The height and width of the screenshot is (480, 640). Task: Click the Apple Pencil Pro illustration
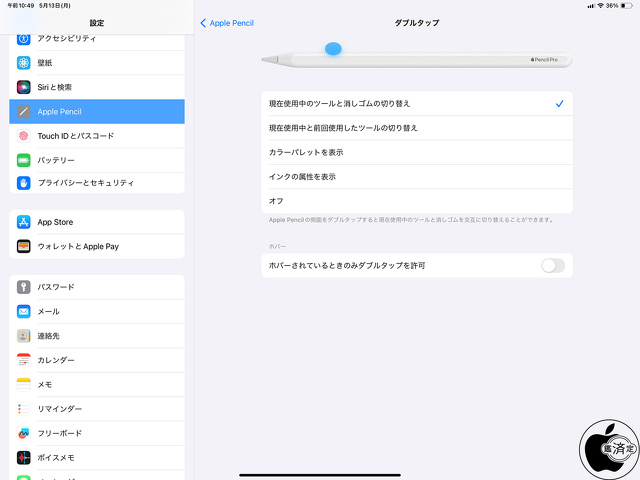(x=417, y=60)
